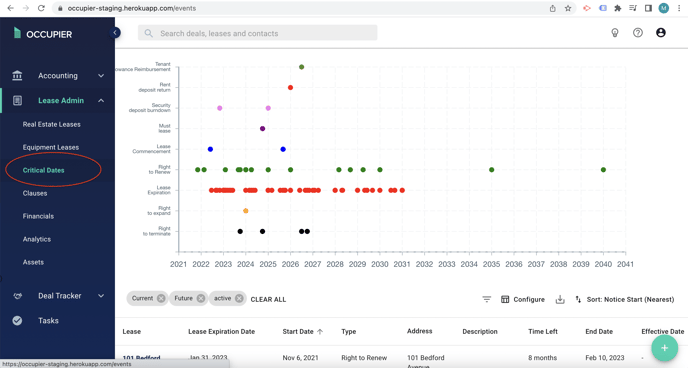Open the user account profile icon

pos(660,33)
